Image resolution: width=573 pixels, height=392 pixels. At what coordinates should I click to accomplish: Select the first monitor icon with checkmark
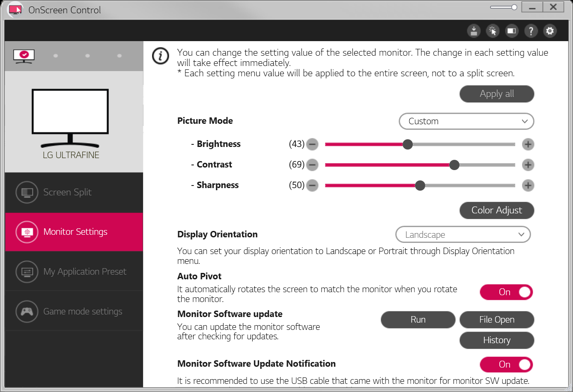click(24, 56)
